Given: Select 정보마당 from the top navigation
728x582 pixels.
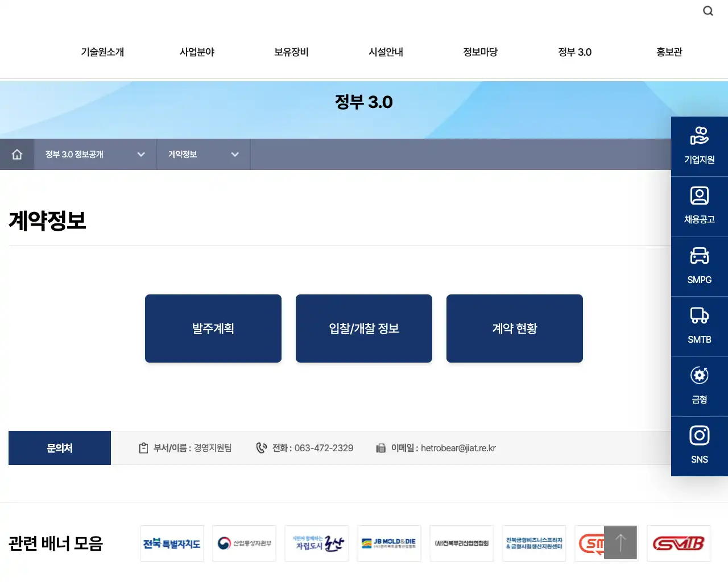Looking at the screenshot, I should pyautogui.click(x=480, y=52).
